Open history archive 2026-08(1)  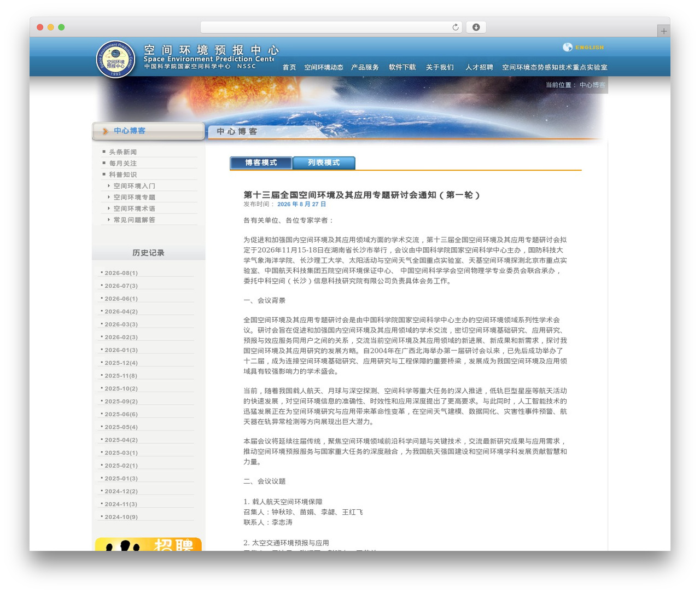121,273
